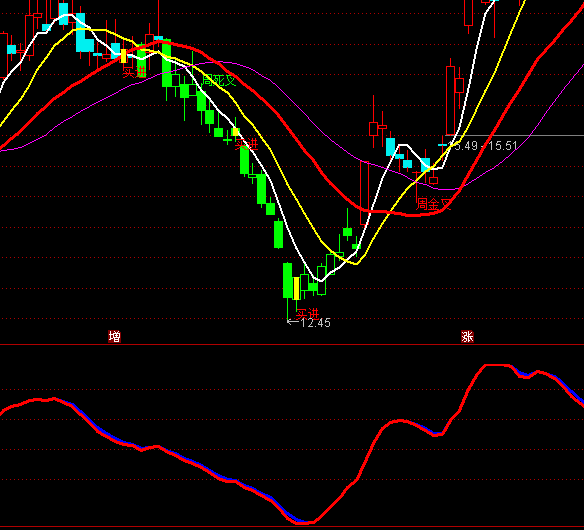Click the hollow red candle above 周金叉
The height and width of the screenshot is (530, 584).
pos(434,181)
